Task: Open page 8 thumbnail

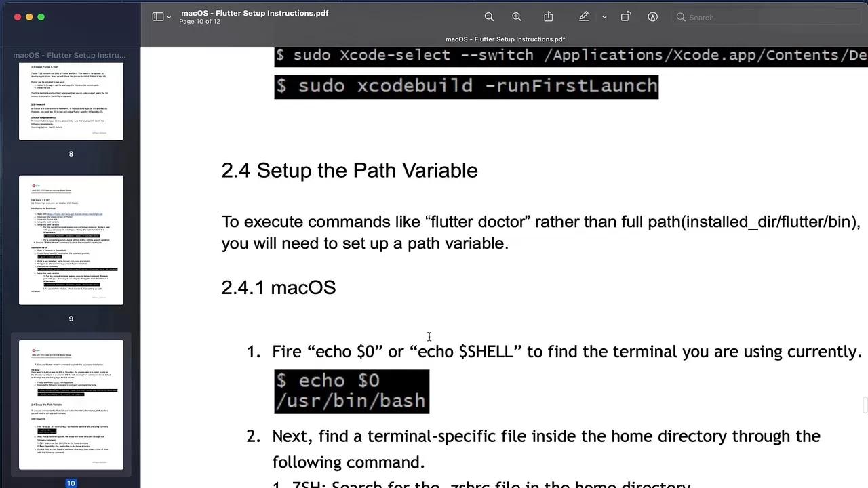Action: (x=71, y=101)
